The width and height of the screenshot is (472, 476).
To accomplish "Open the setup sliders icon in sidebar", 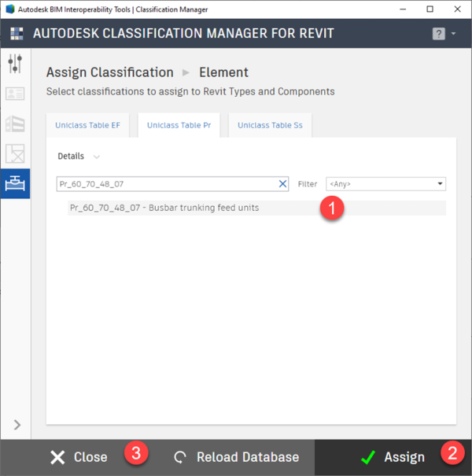I will (x=15, y=64).
